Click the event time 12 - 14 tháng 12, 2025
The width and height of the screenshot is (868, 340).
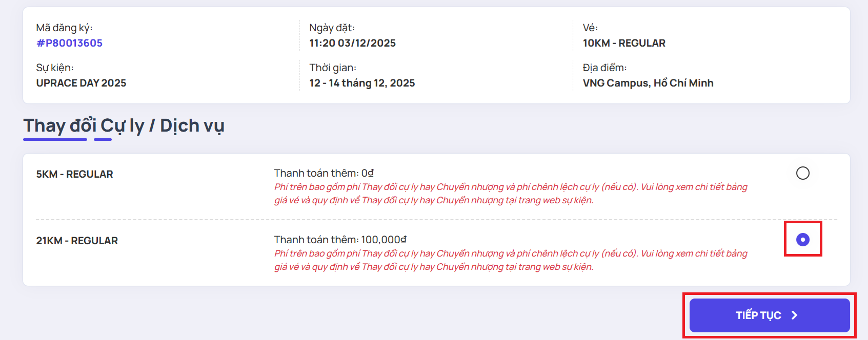pos(362,83)
